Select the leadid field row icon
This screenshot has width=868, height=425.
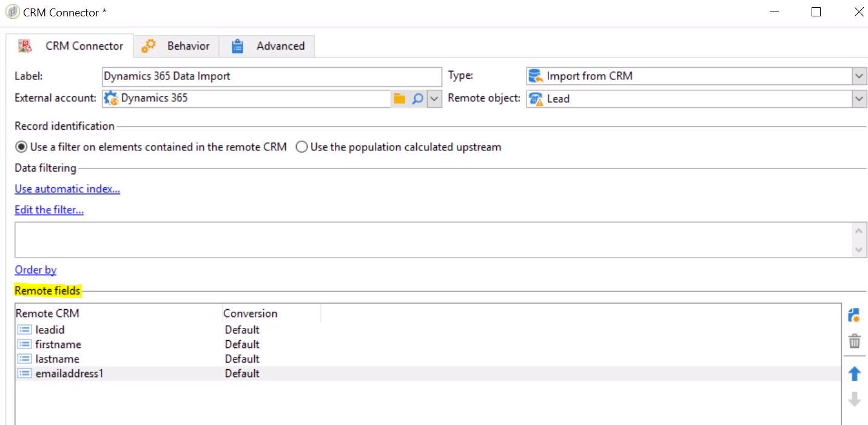[x=24, y=330]
